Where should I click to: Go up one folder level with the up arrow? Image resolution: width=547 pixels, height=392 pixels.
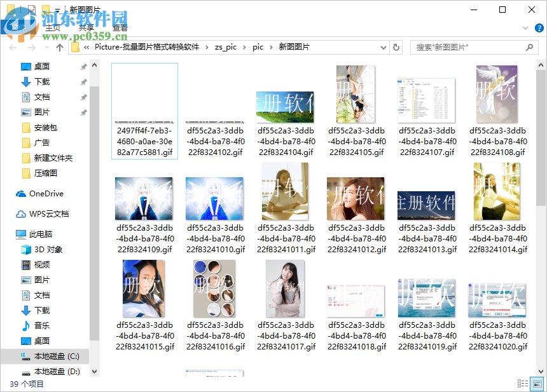click(x=60, y=47)
